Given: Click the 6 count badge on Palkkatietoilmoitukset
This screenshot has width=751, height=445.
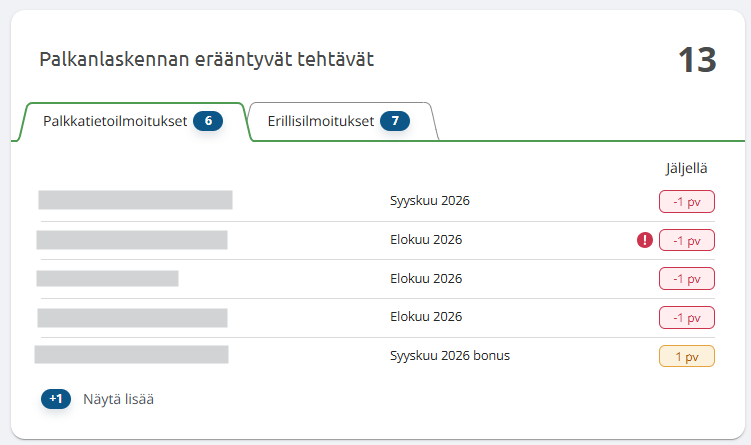Looking at the screenshot, I should point(208,121).
